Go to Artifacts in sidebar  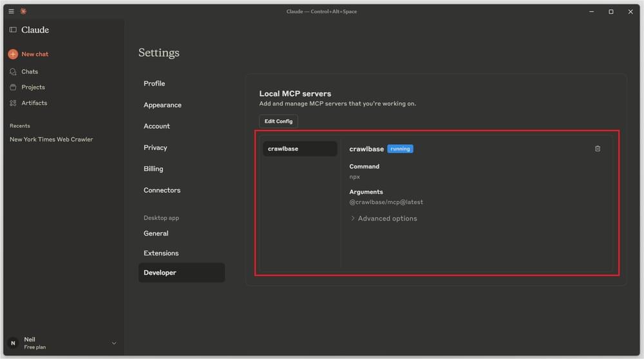click(34, 103)
